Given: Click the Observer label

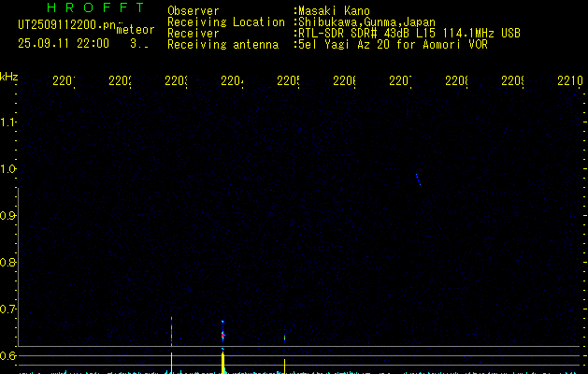Looking at the screenshot, I should tap(194, 11).
